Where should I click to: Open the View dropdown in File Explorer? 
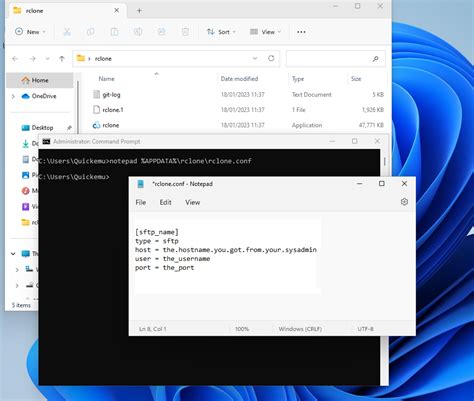click(265, 32)
